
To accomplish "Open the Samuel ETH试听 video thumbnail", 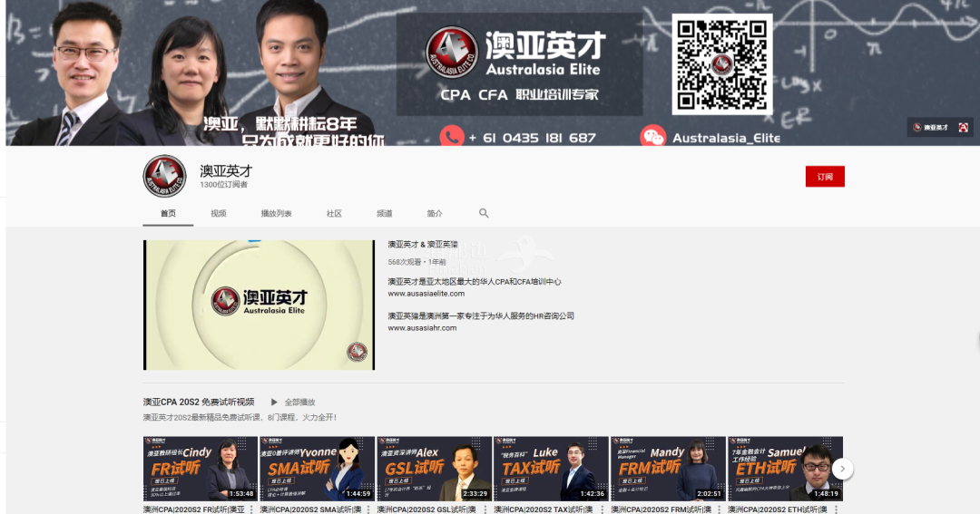I will tap(785, 469).
